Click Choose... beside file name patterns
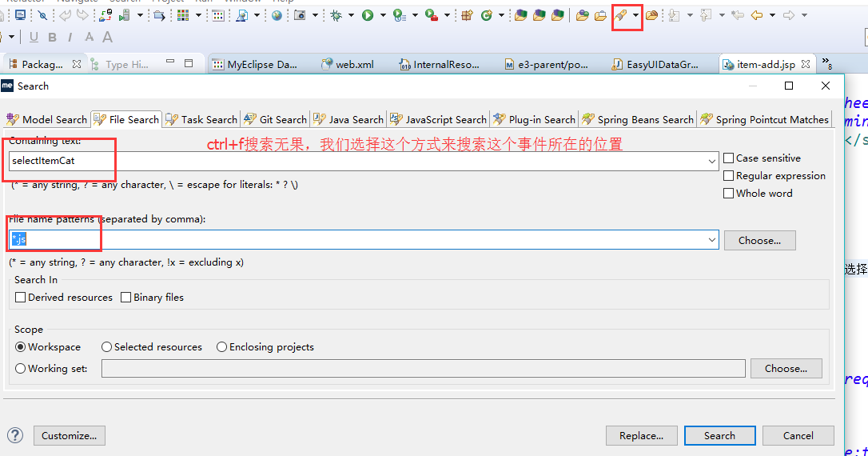868x456 pixels. pos(759,241)
